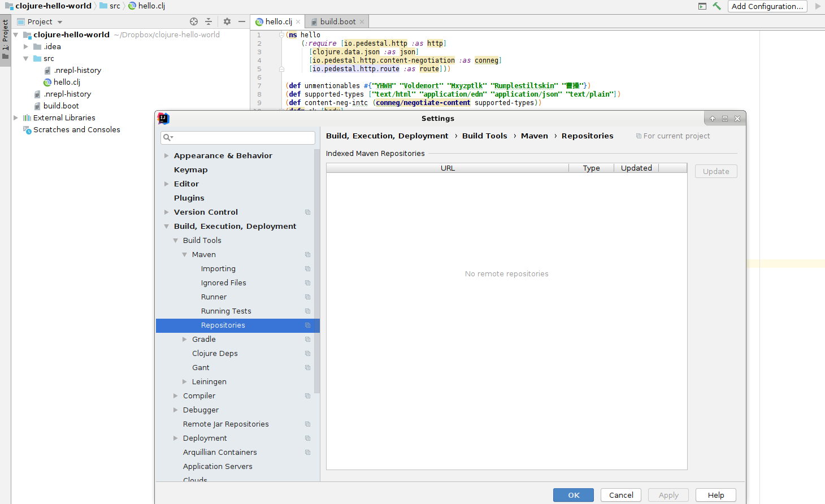Image resolution: width=825 pixels, height=504 pixels.
Task: Click the Settings search input field
Action: [238, 137]
